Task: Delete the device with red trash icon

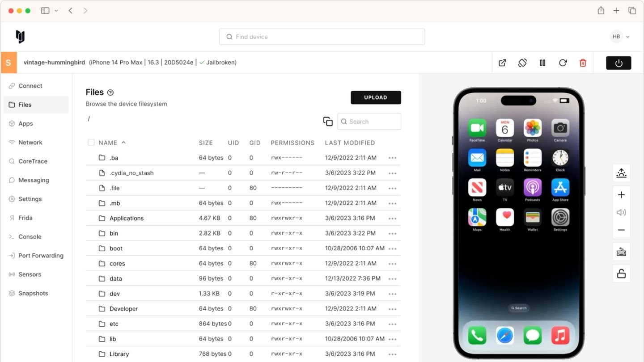Action: pyautogui.click(x=583, y=63)
